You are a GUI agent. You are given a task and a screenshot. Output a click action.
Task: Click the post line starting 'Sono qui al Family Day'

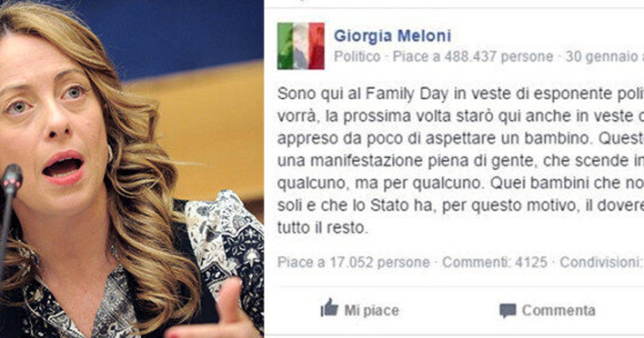[460, 93]
